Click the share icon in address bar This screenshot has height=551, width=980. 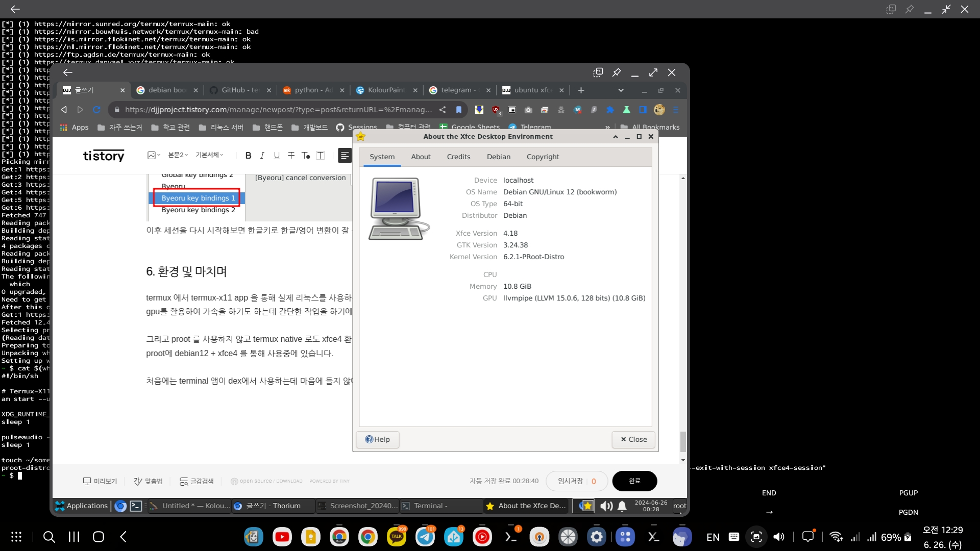click(443, 110)
